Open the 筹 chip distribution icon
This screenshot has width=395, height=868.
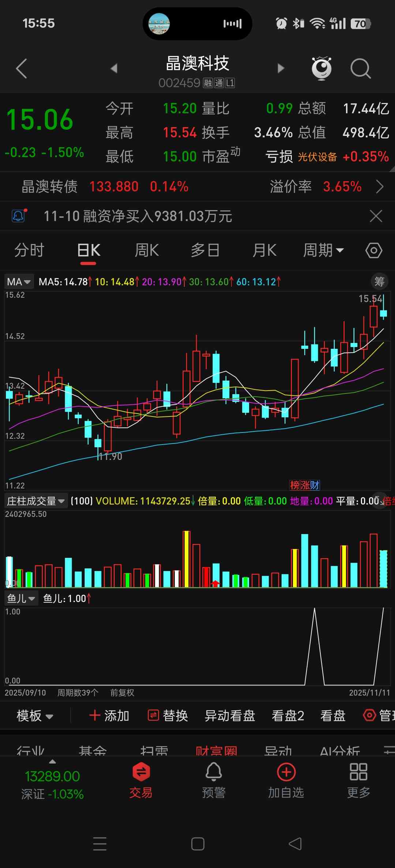(x=379, y=281)
